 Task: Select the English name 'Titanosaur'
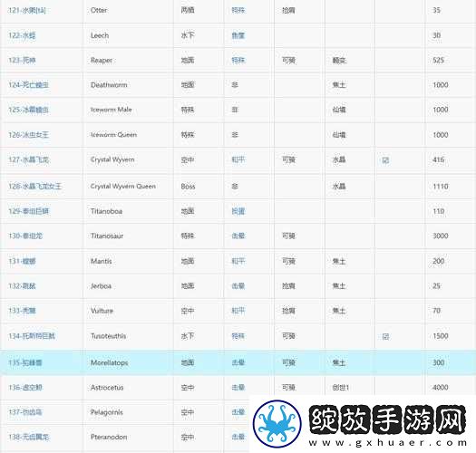107,236
